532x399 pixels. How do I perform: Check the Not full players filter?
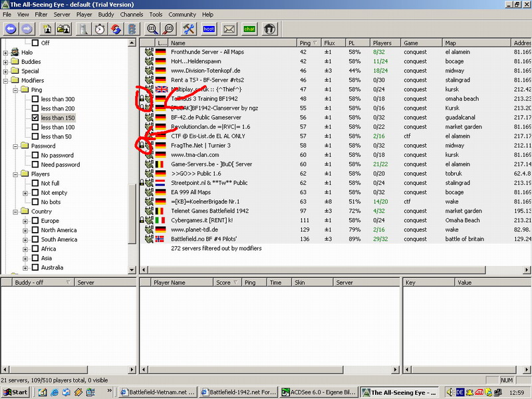36,184
